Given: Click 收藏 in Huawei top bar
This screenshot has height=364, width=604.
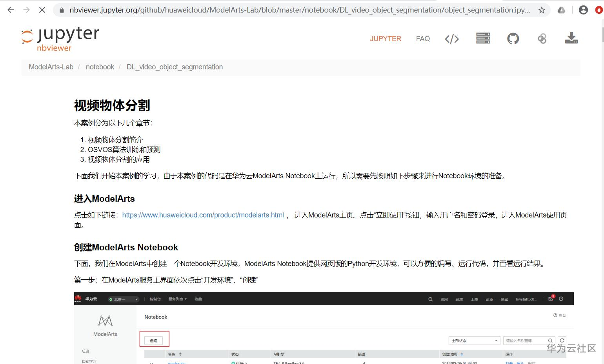Looking at the screenshot, I should pyautogui.click(x=198, y=299).
